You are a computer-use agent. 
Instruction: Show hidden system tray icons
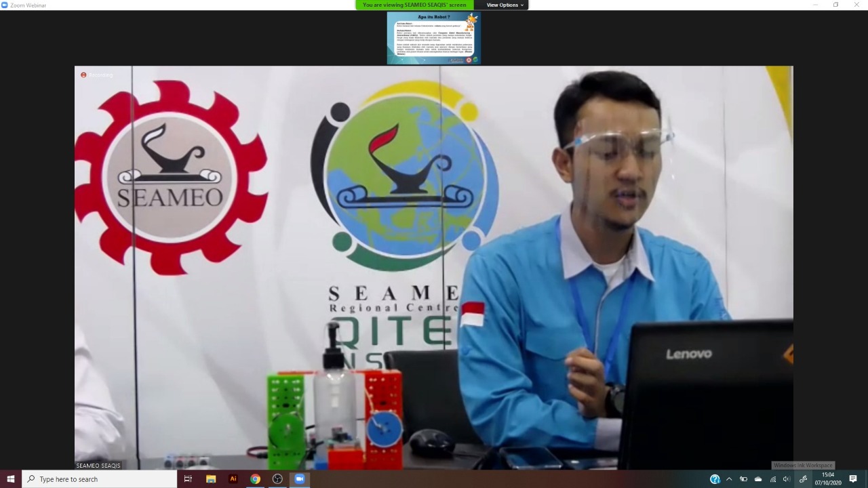729,479
